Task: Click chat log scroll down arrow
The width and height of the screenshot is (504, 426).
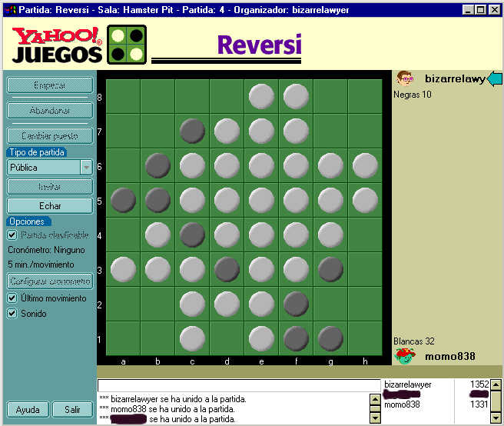Action: pyautogui.click(x=375, y=418)
